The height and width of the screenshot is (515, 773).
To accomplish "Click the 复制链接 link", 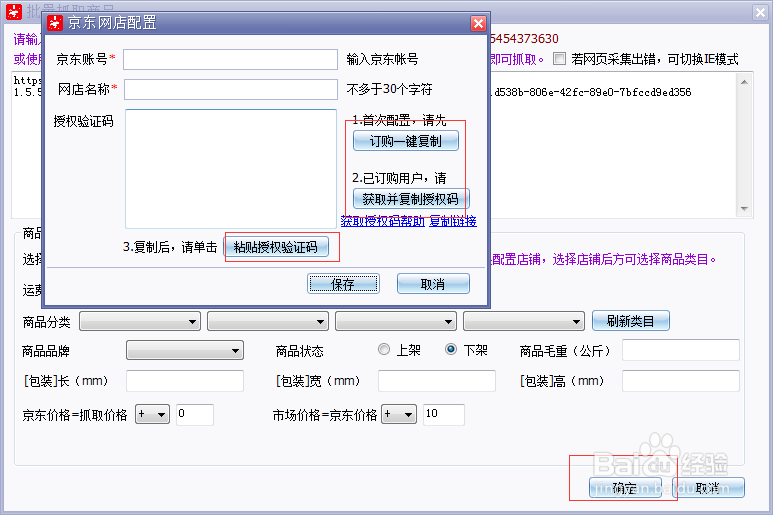I will 453,221.
